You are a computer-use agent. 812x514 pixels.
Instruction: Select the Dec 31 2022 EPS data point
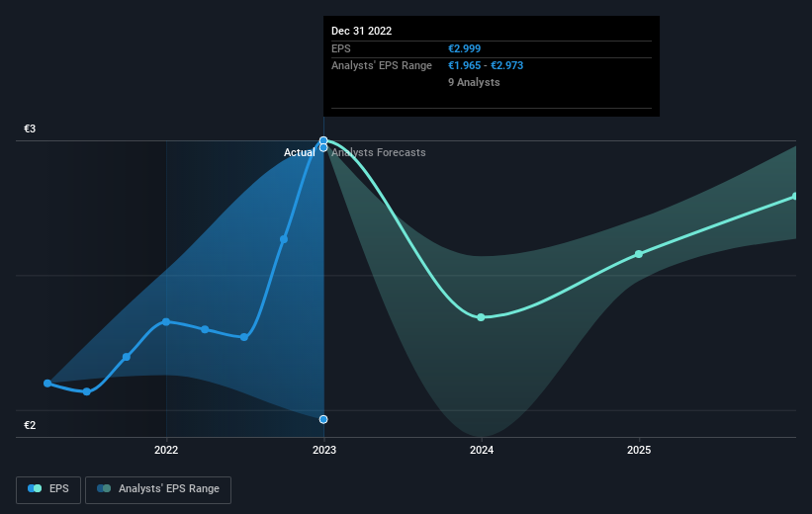tap(323, 140)
